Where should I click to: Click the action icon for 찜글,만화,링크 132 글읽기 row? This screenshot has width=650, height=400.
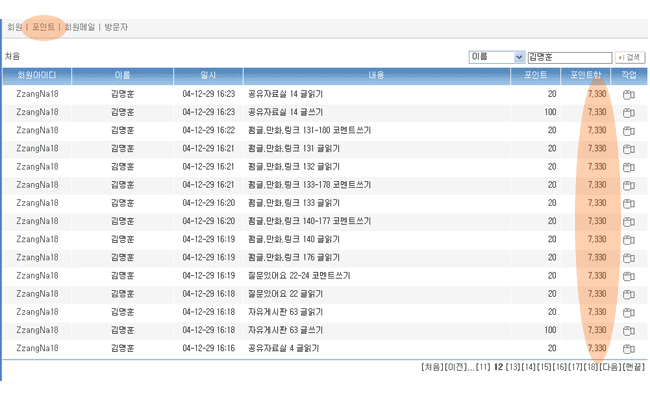pyautogui.click(x=629, y=167)
